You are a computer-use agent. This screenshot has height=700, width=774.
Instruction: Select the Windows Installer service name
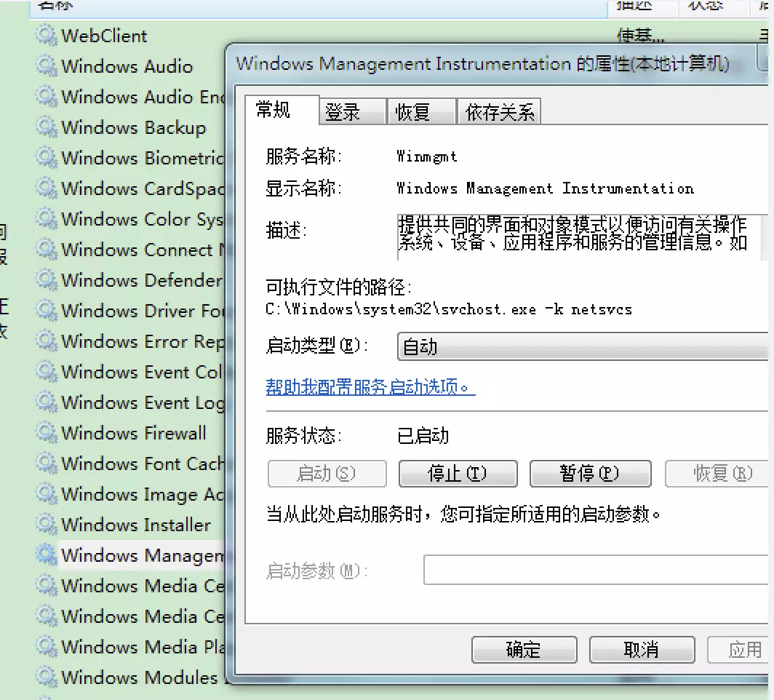pyautogui.click(x=136, y=525)
